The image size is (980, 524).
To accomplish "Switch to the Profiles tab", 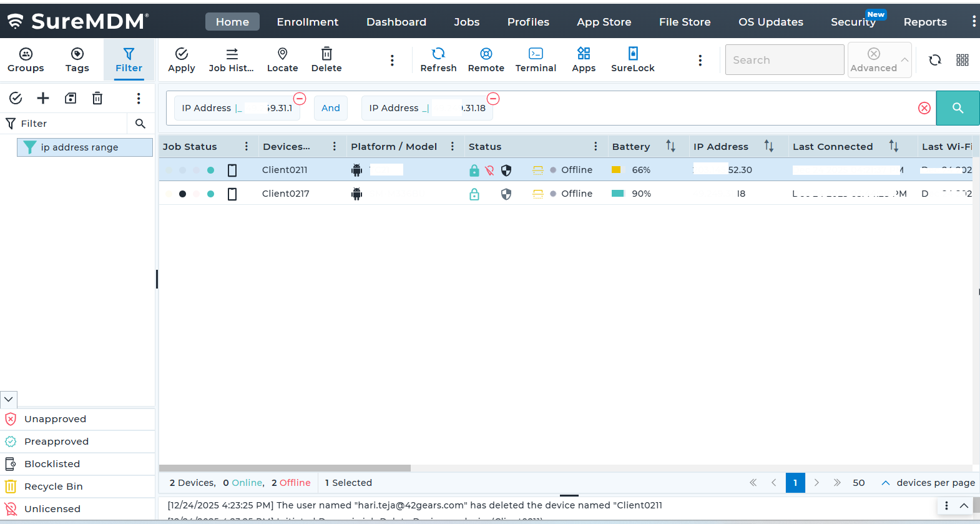I will coord(527,22).
